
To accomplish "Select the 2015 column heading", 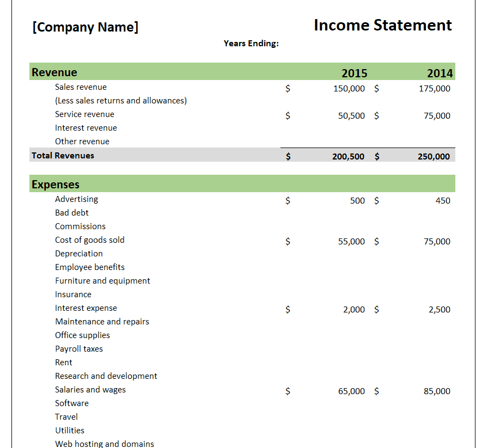I will point(355,73).
